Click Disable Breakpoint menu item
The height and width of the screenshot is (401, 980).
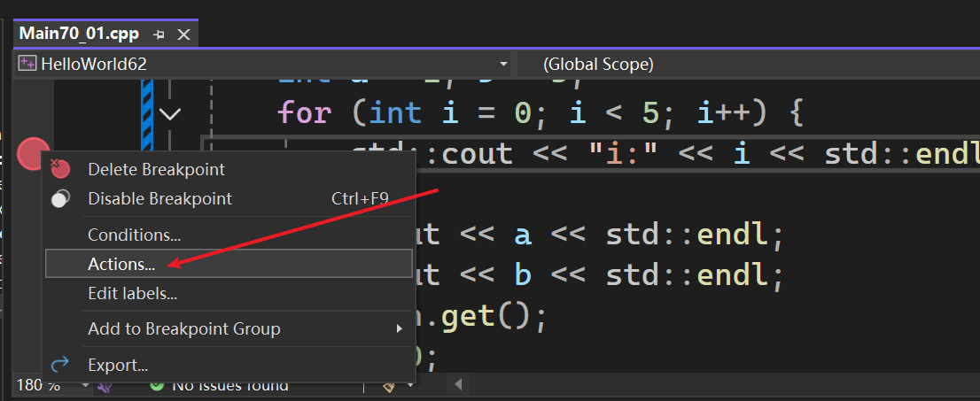[x=159, y=199]
